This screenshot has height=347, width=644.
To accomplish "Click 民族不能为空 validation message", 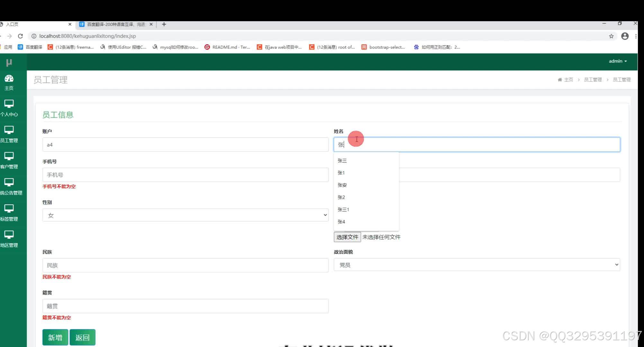I will click(x=57, y=277).
